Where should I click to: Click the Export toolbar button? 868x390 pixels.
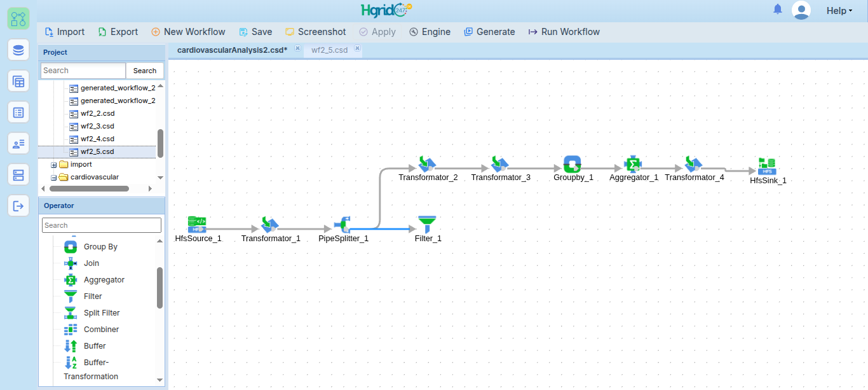tap(118, 32)
